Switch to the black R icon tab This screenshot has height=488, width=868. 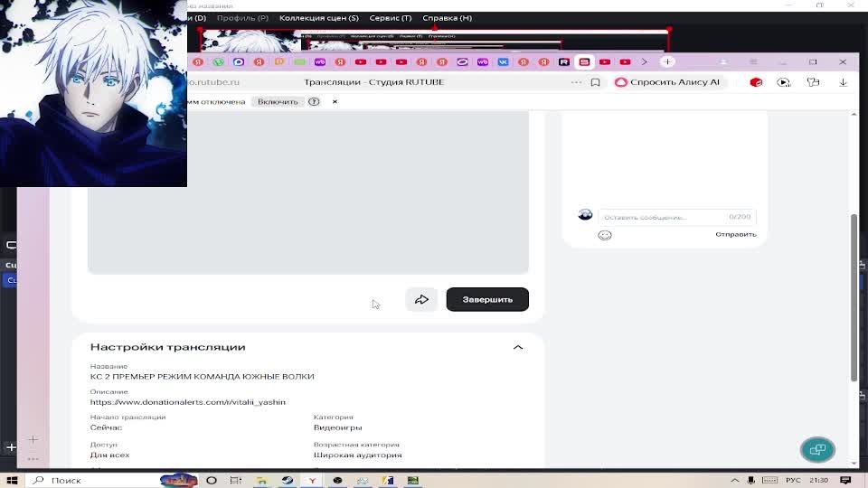[x=563, y=62]
